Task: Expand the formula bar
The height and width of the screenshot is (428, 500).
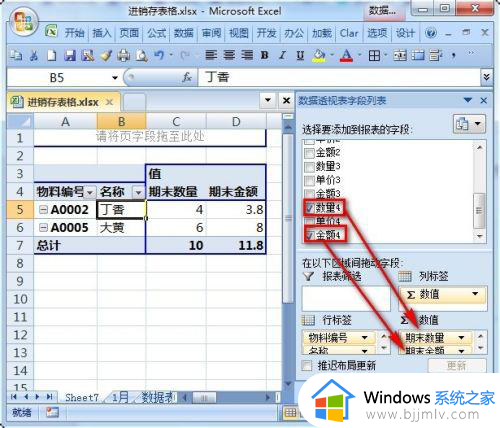Action: [x=487, y=77]
